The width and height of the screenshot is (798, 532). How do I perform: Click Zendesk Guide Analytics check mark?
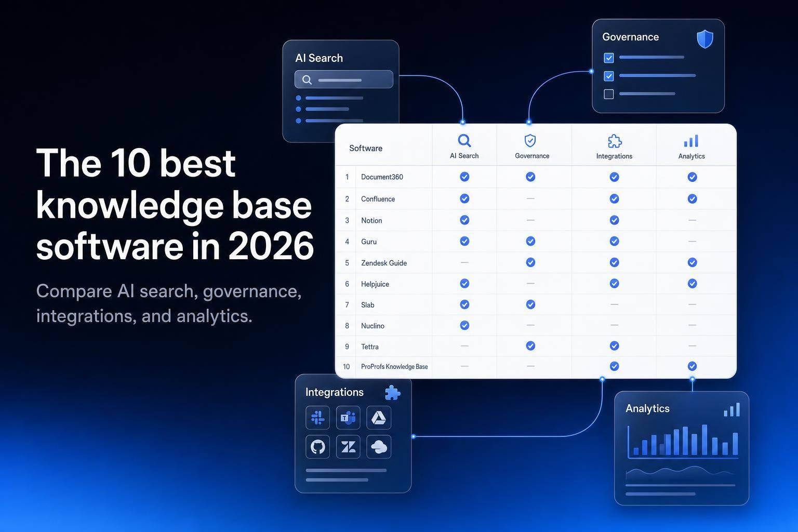(692, 263)
